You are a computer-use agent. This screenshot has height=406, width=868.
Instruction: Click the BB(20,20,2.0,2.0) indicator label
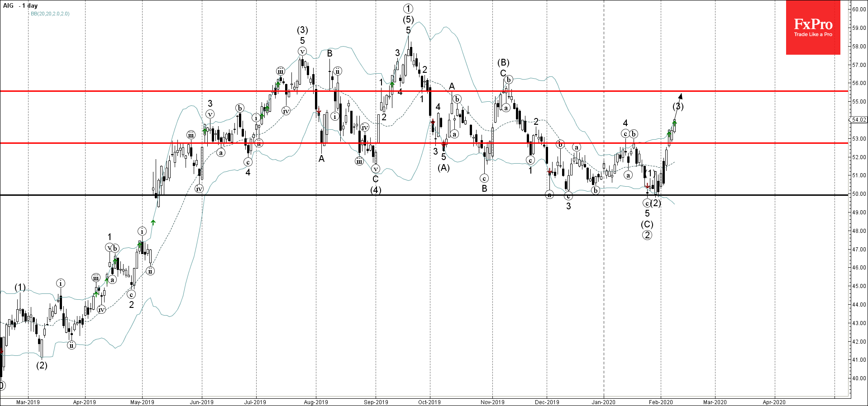(50, 14)
